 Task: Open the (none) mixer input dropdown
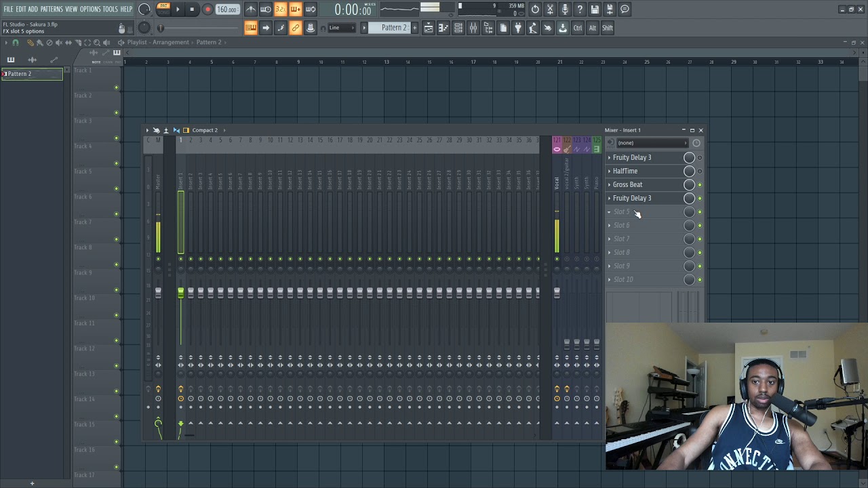[x=652, y=143]
